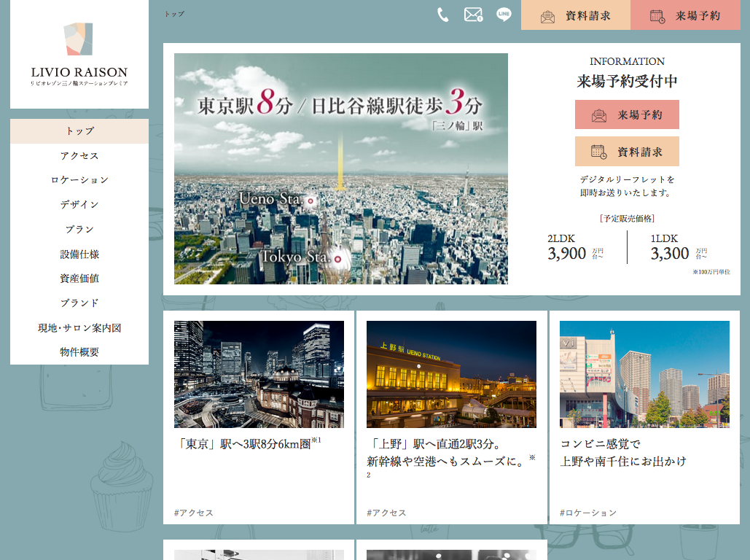Viewport: 750px width, 560px height.
Task: Select プラン in the sidebar menu
Action: pos(79,229)
